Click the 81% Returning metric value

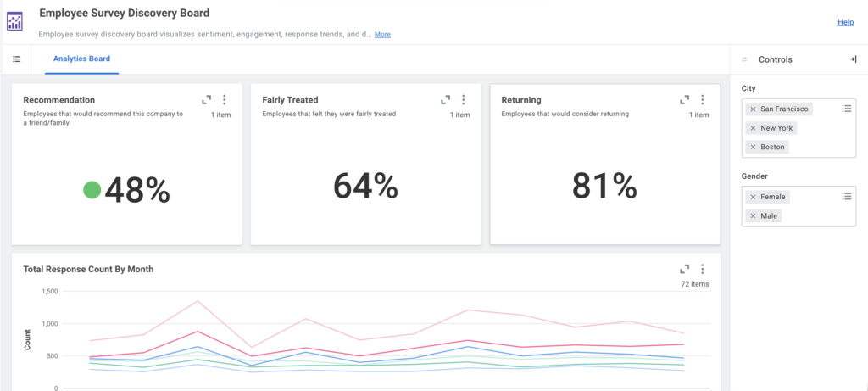click(x=604, y=186)
